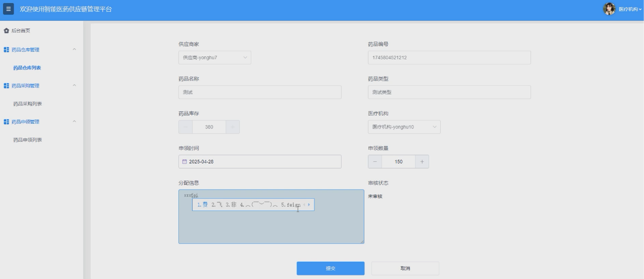Click the grid icon beside 药品采购管理

tap(6, 86)
